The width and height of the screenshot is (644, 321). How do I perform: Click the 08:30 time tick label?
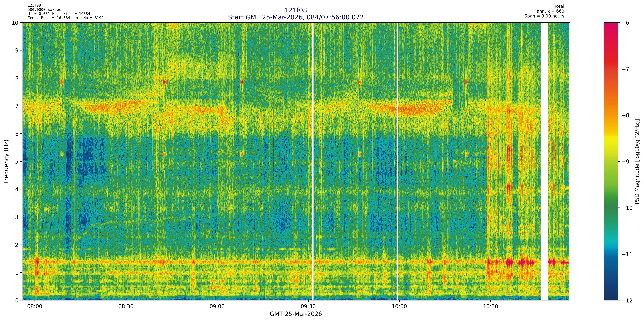click(x=126, y=306)
